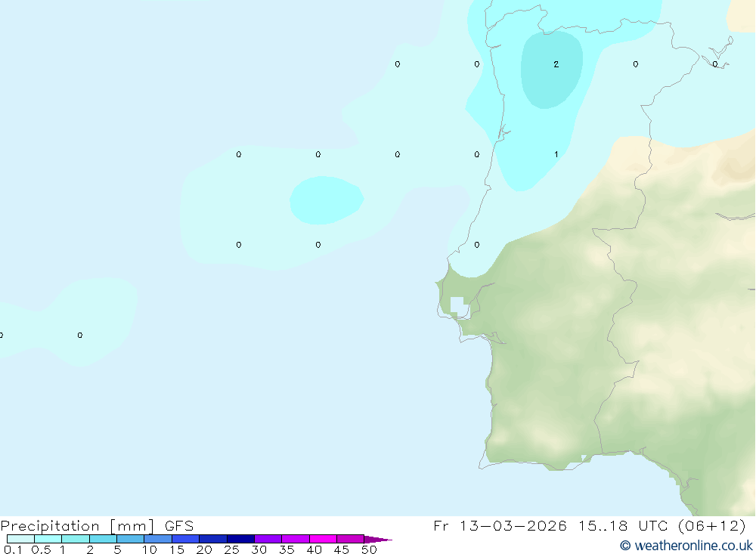Click the legend scale label '30'

pyautogui.click(x=259, y=549)
